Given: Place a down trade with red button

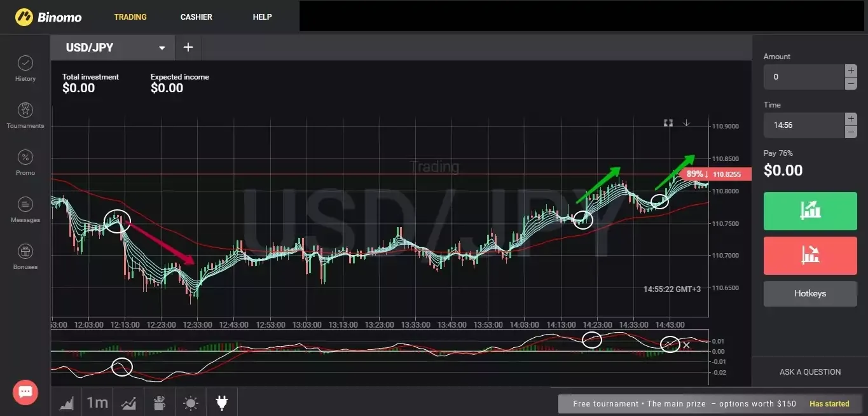Looking at the screenshot, I should pos(810,255).
